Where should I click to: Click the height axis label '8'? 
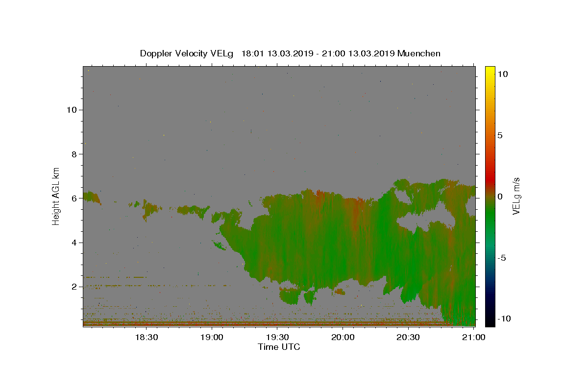(x=73, y=154)
